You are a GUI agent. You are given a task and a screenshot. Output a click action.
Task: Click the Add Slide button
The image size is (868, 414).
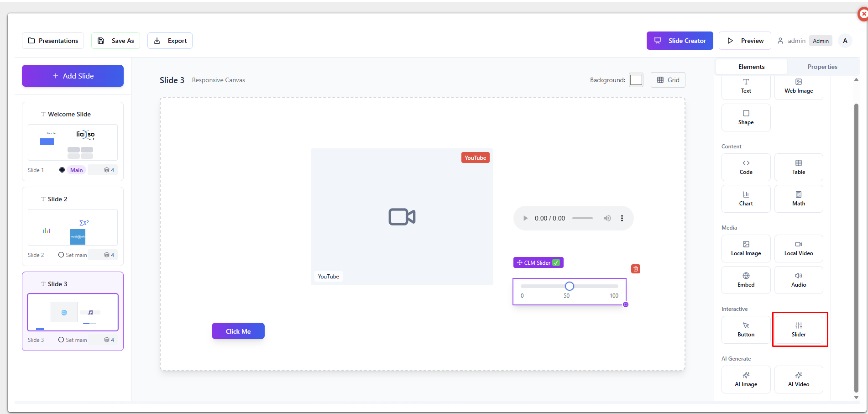pos(73,76)
